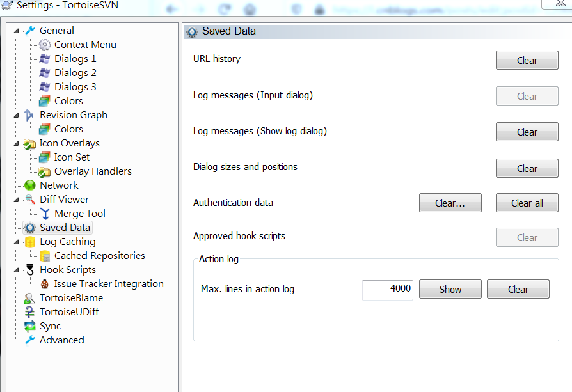Select Dialogs 2 in the tree
Image resolution: width=572 pixels, height=392 pixels.
75,72
